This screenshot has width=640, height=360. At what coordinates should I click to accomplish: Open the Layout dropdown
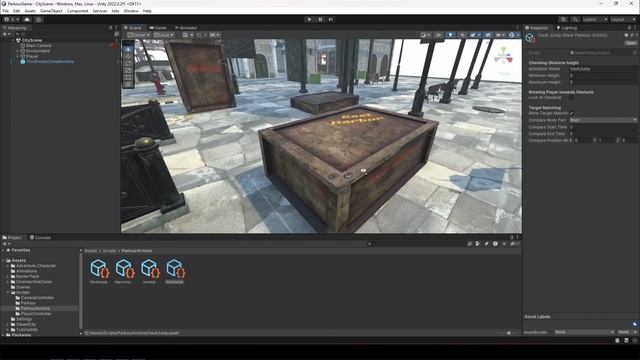623,19
